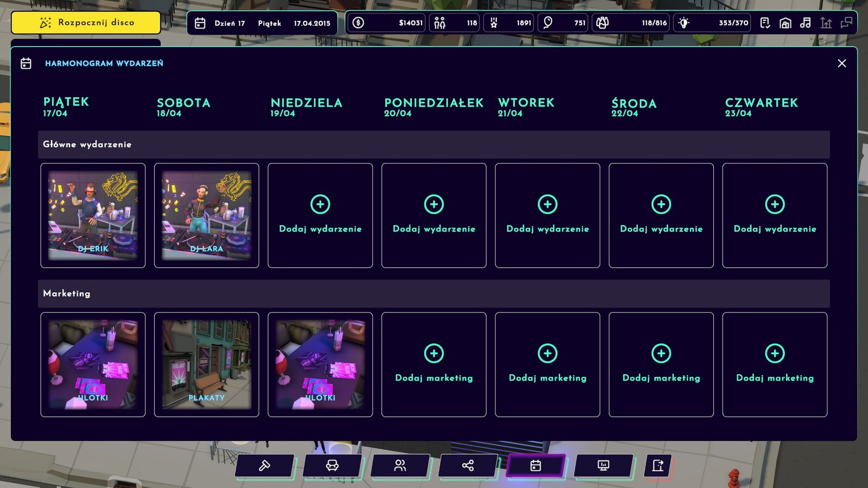
Task: Select the DJ Erik event thumbnail
Action: (x=93, y=215)
